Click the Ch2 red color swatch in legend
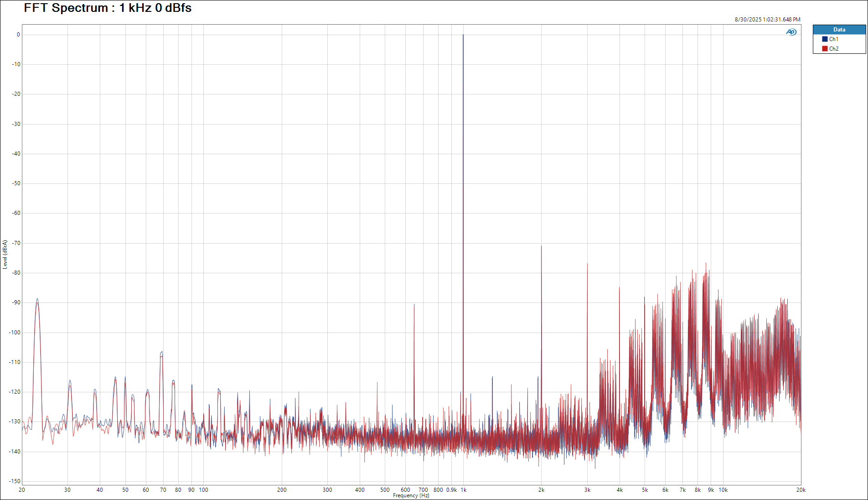This screenshot has width=868, height=500. (825, 49)
